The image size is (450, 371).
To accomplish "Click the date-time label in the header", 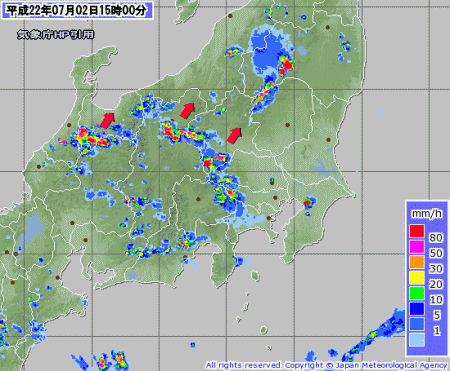I will [77, 10].
